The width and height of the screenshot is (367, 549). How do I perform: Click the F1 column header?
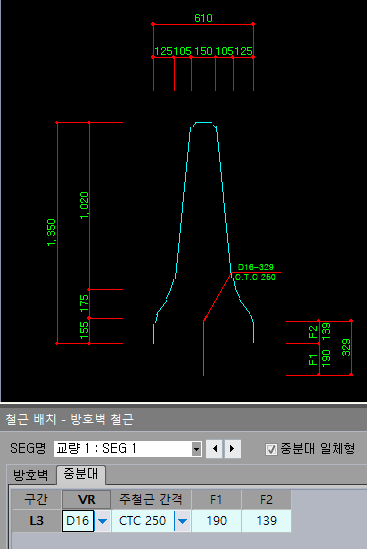[216, 500]
